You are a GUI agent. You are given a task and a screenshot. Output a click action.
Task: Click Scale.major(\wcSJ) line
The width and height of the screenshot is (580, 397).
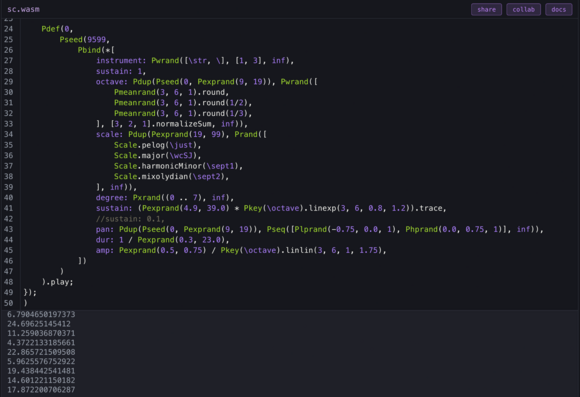[158, 155]
